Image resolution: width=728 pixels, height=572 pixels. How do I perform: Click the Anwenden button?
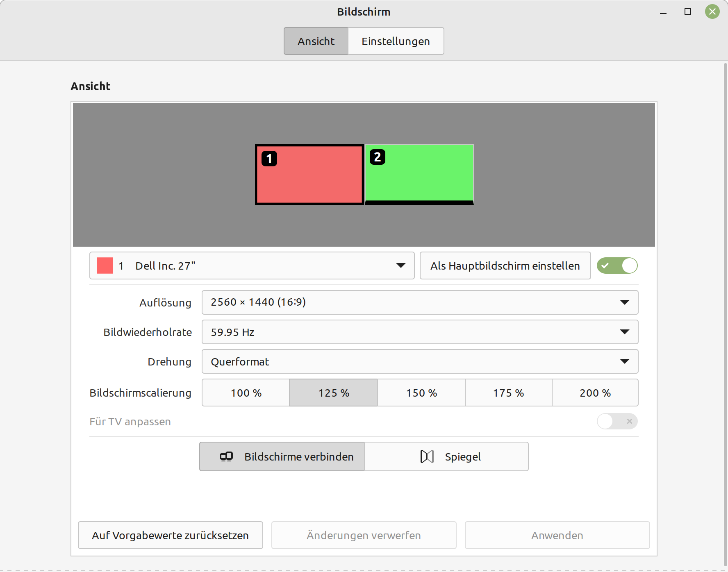557,535
